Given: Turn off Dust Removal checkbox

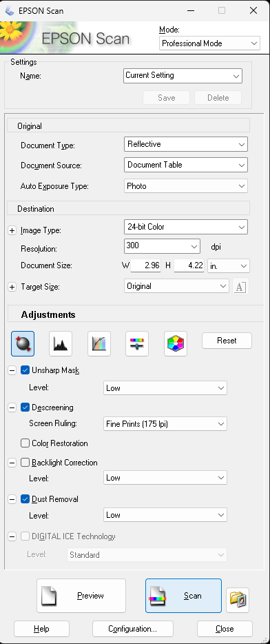Looking at the screenshot, I should click(25, 499).
